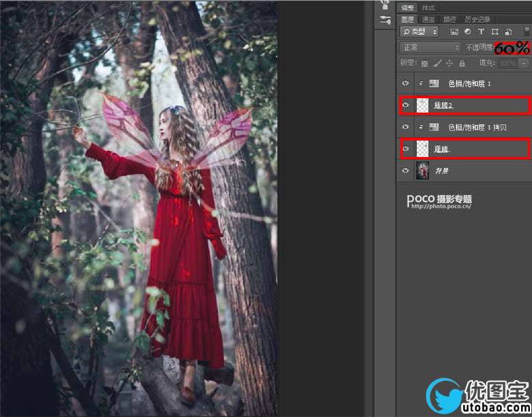Click the 翅膀2 layer thumbnail
The image size is (532, 417).
coord(423,105)
